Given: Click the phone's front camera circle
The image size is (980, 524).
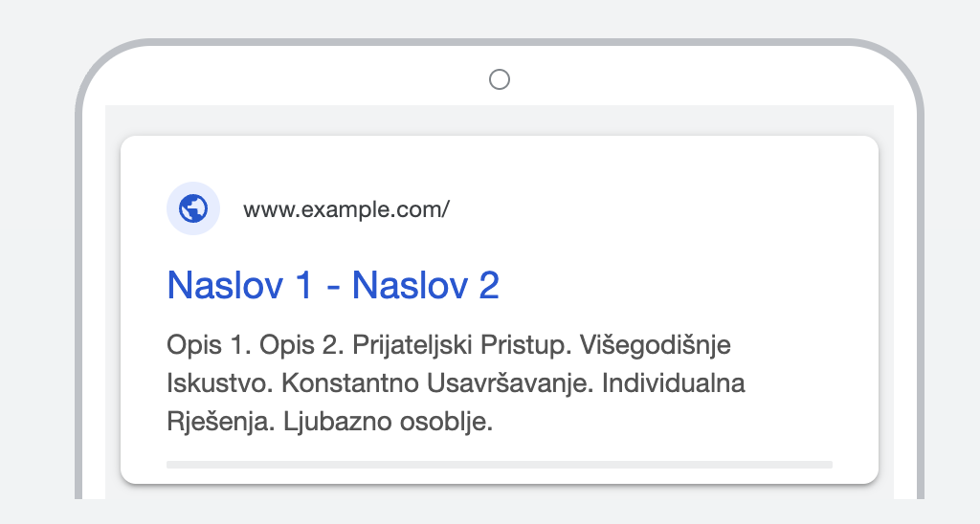Looking at the screenshot, I should tap(499, 79).
